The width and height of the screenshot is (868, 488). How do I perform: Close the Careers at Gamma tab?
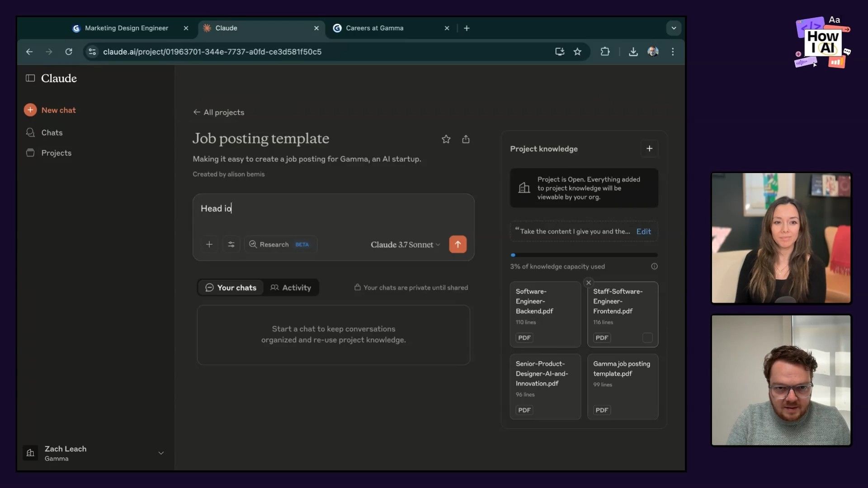(x=447, y=28)
